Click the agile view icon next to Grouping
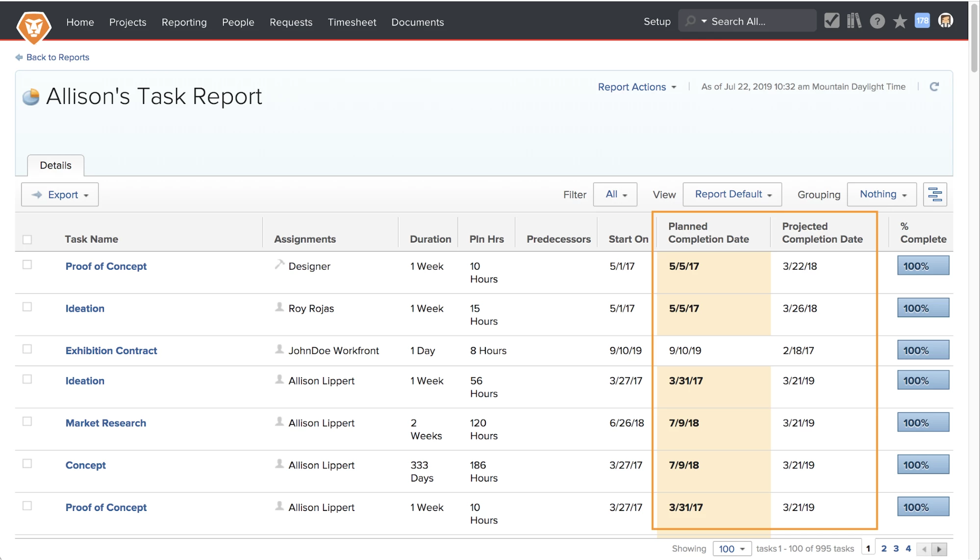Screen dimensions: 980x560 pos(934,195)
